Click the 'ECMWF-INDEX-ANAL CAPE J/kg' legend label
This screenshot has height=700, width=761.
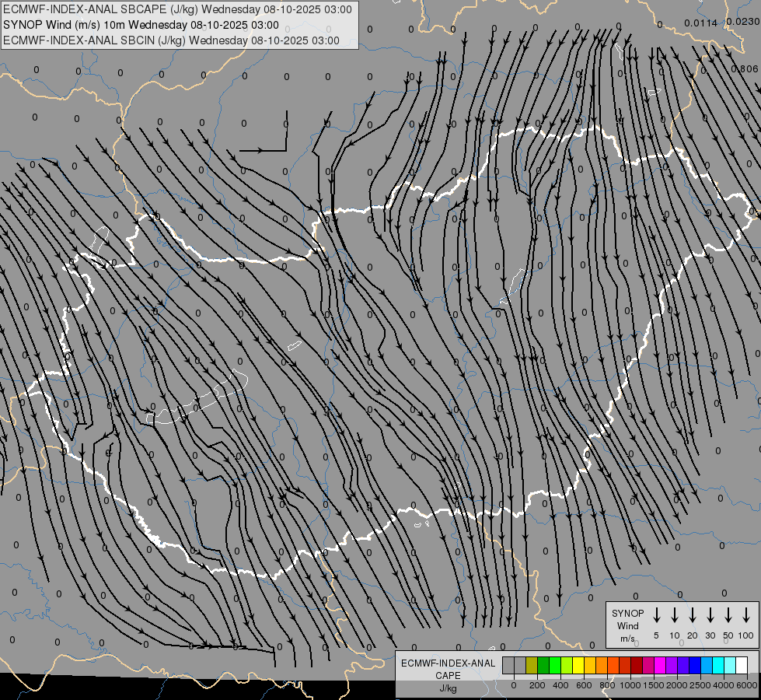tap(448, 675)
